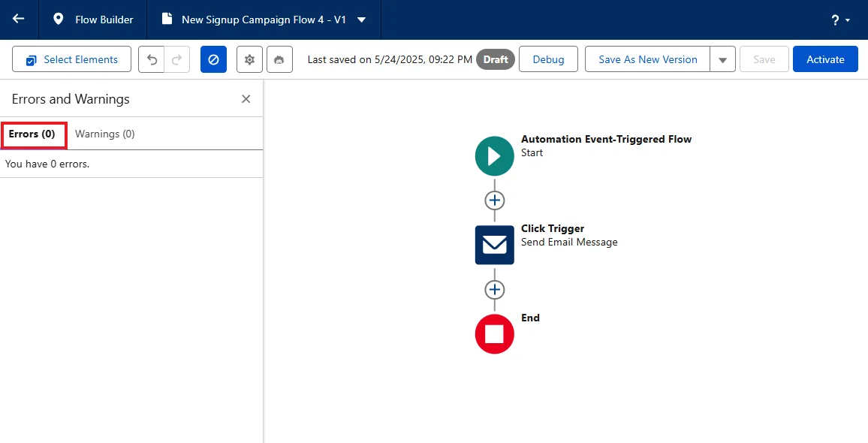Expand the Save As New Version arrow
This screenshot has width=868, height=443.
tap(722, 59)
